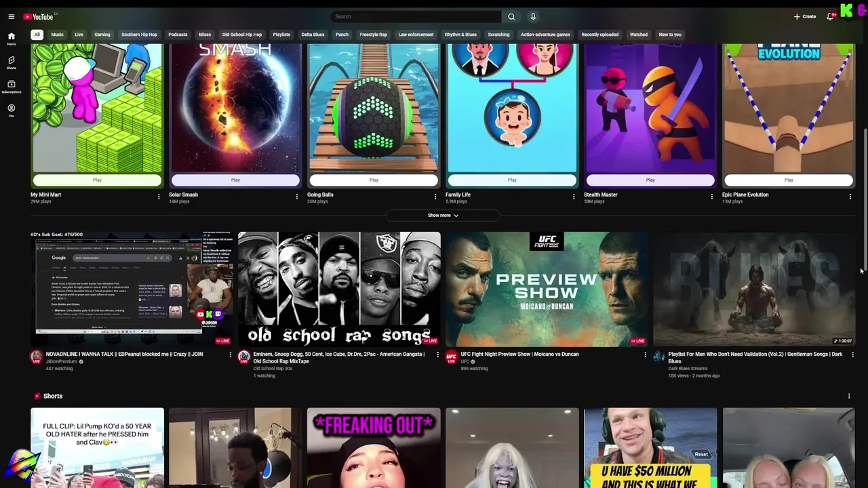Screen dimensions: 868x488
Task: Open the Blues playlist video thumbnail
Action: point(754,289)
